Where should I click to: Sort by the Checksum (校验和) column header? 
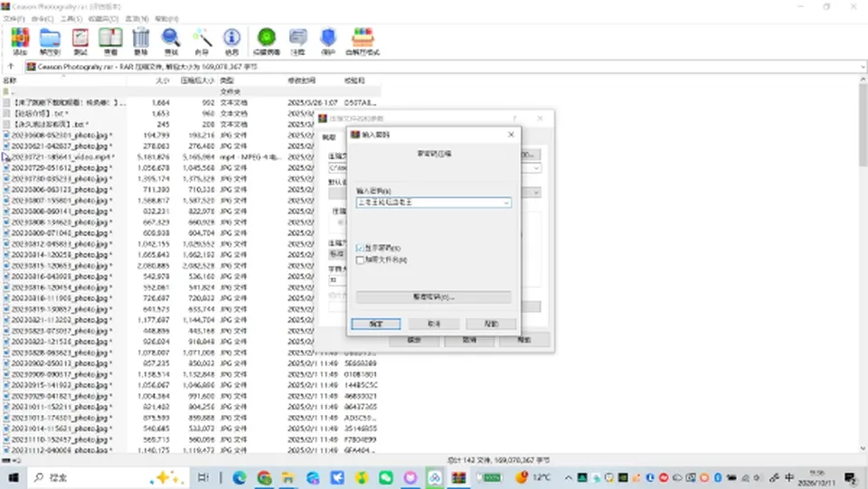pyautogui.click(x=361, y=80)
